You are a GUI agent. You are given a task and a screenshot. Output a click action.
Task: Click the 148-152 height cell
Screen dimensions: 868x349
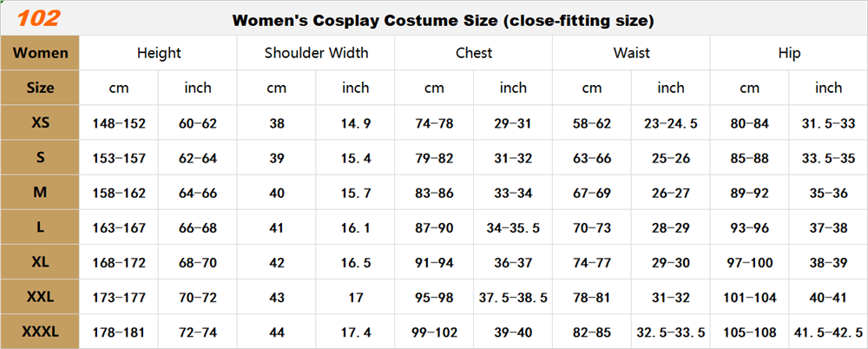[x=119, y=123]
